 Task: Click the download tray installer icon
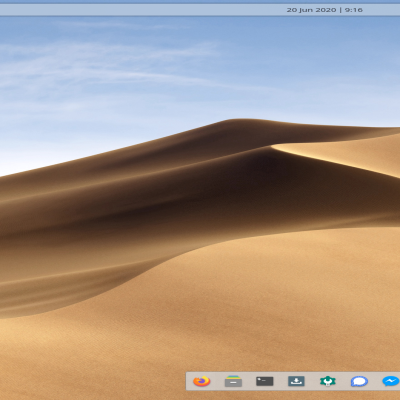click(x=296, y=381)
